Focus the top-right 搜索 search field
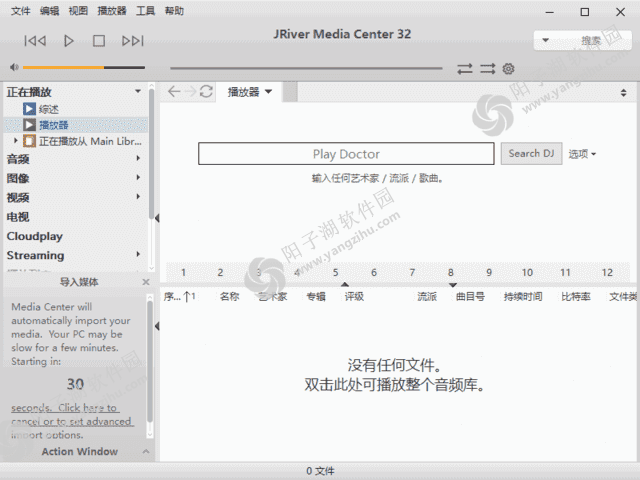Screen dimensions: 640x480 pyautogui.click(x=583, y=40)
